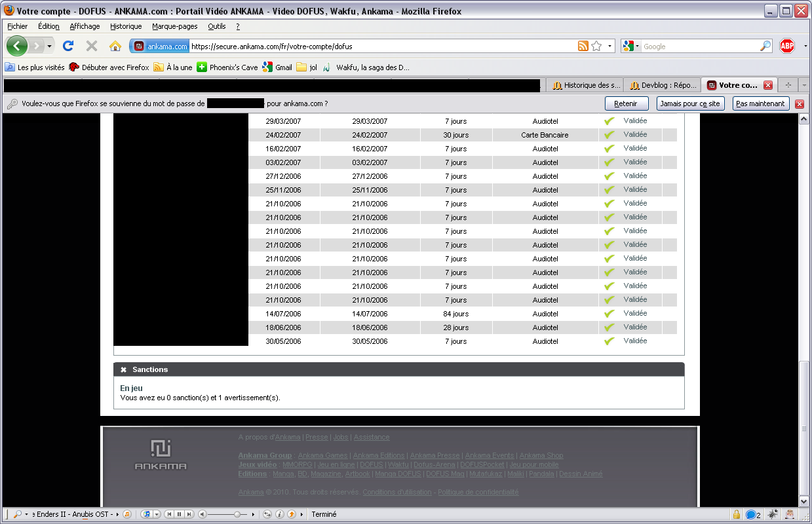Click the padlock security icon in status bar
The width and height of the screenshot is (812, 524).
[737, 514]
